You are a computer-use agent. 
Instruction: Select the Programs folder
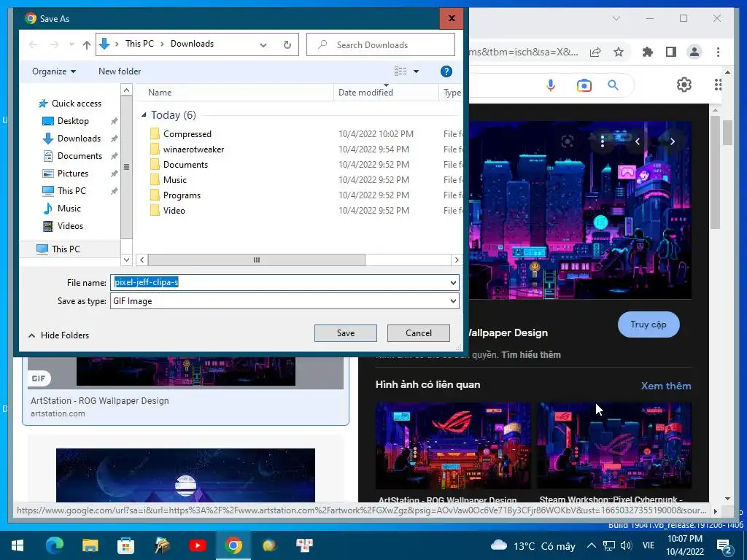click(182, 195)
